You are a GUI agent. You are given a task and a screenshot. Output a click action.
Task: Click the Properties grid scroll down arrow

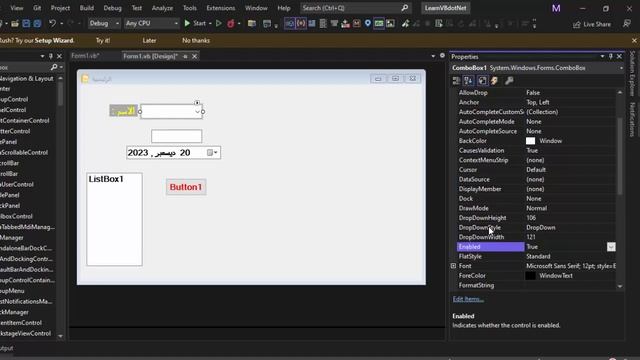point(620,286)
